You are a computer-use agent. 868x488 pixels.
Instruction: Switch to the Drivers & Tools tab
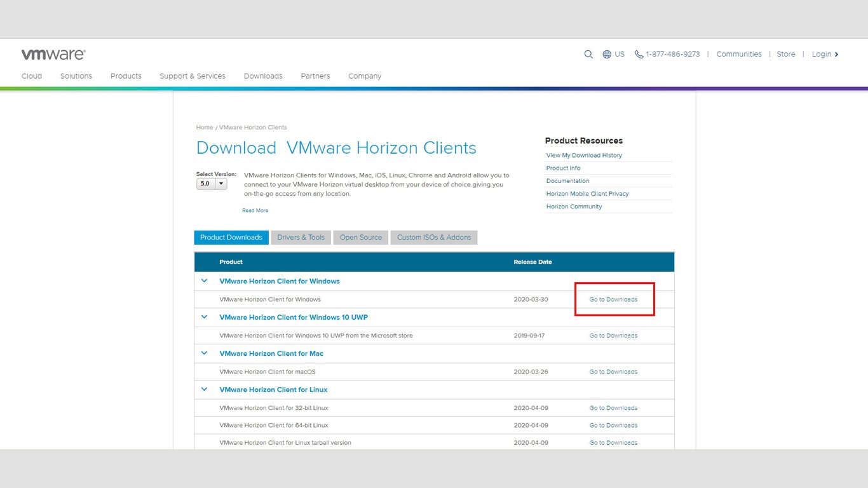[301, 238]
